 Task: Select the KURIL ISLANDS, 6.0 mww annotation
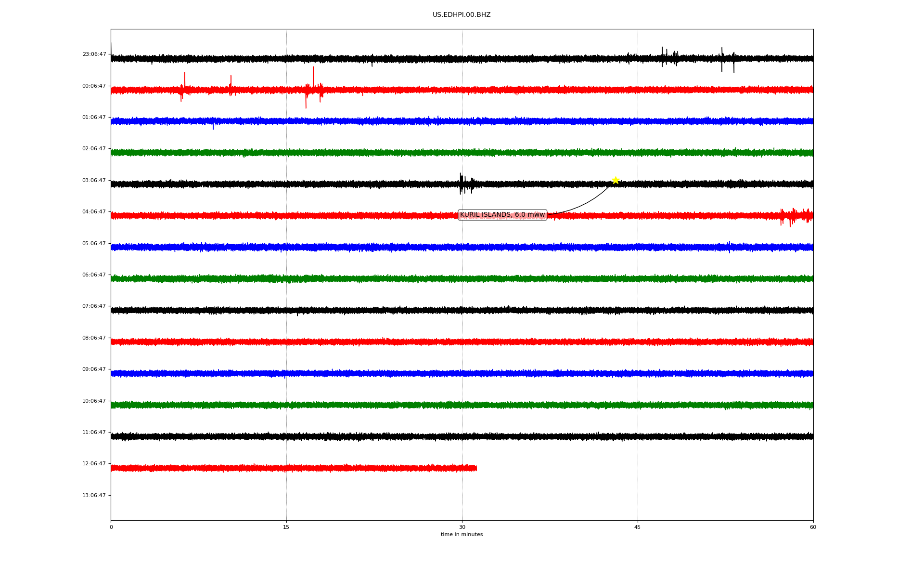tap(502, 215)
